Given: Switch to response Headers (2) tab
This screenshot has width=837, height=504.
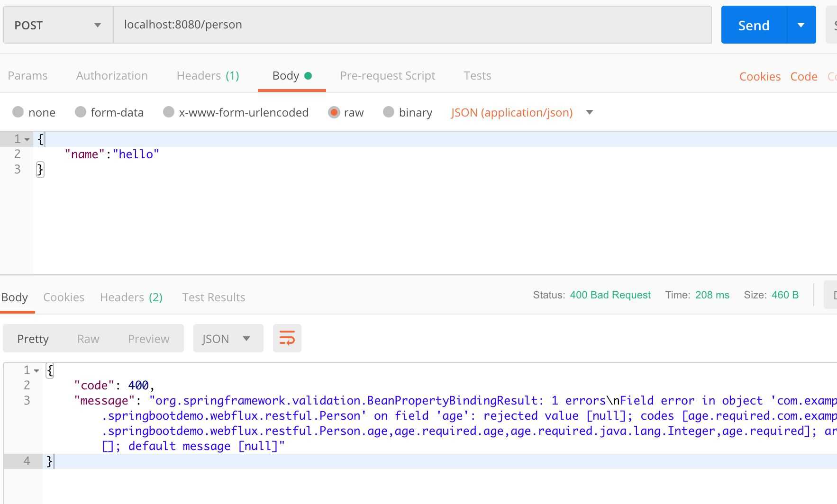Looking at the screenshot, I should [131, 297].
